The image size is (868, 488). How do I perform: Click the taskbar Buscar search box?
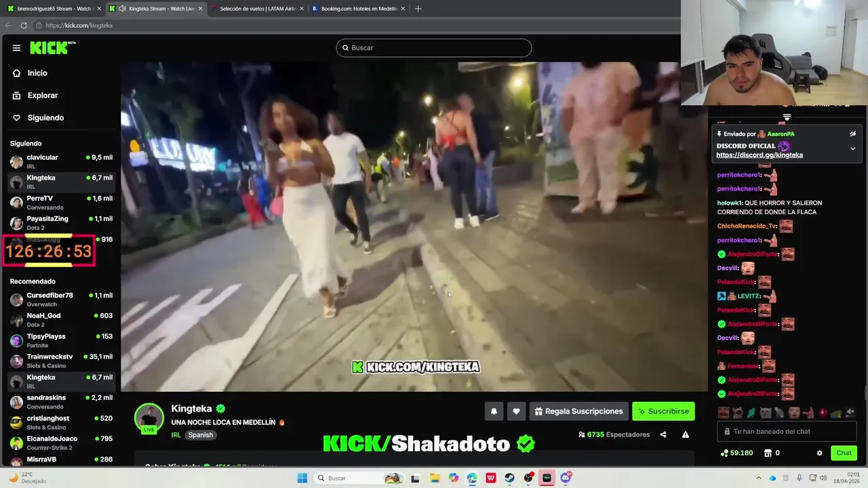coord(359,478)
